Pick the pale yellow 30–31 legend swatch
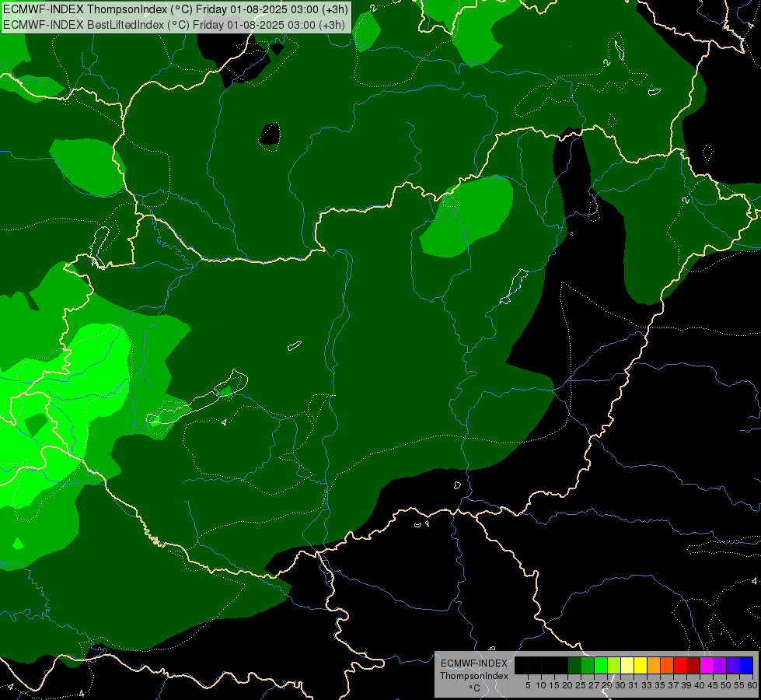 (x=627, y=665)
